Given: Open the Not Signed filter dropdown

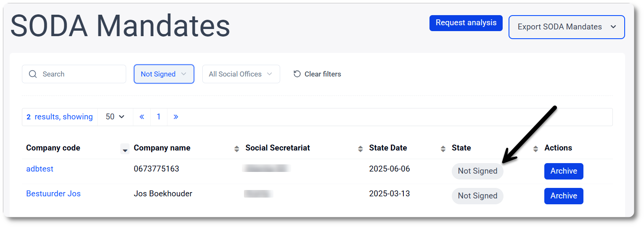Looking at the screenshot, I should pos(164,74).
